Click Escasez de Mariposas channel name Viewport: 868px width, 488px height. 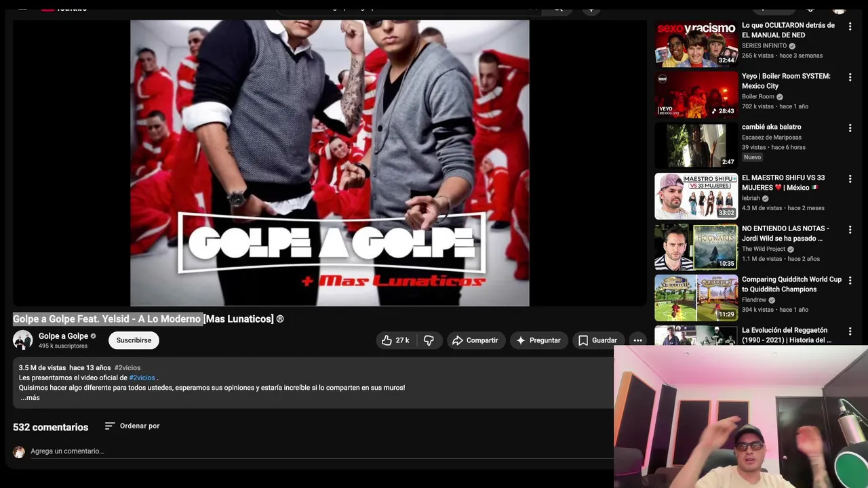click(772, 137)
